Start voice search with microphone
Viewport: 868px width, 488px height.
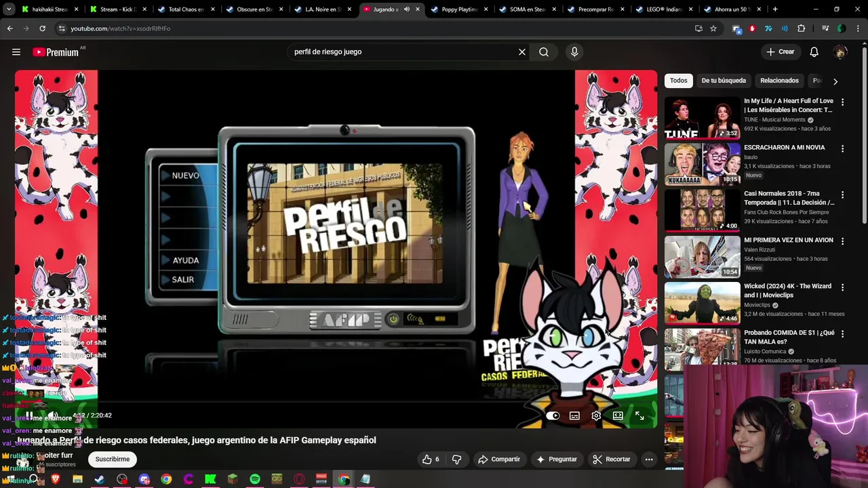coord(574,52)
